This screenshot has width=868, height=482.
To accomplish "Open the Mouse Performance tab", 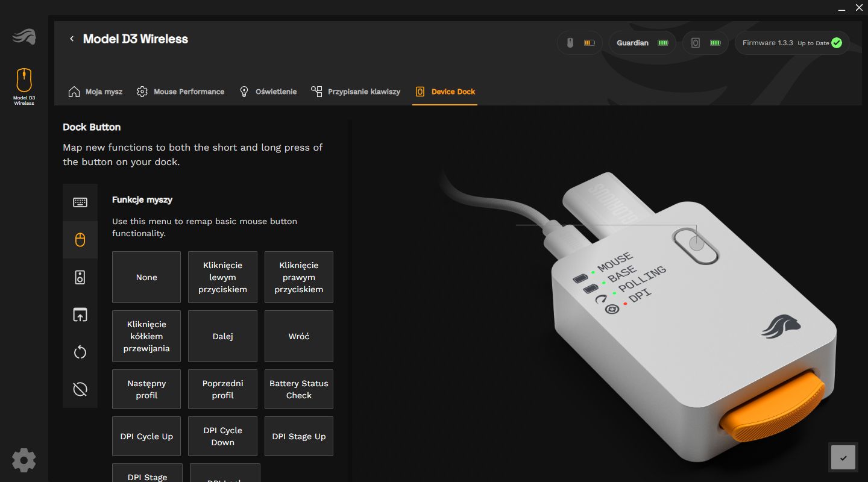I will [x=181, y=92].
